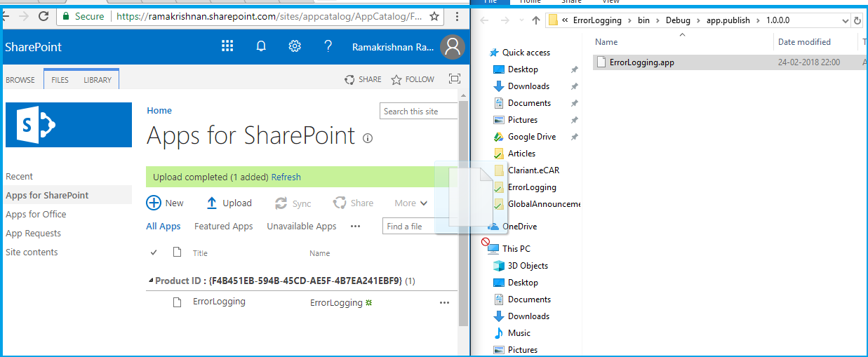This screenshot has height=357, width=868.
Task: Toggle select-all checkmark in list header
Action: click(x=154, y=252)
